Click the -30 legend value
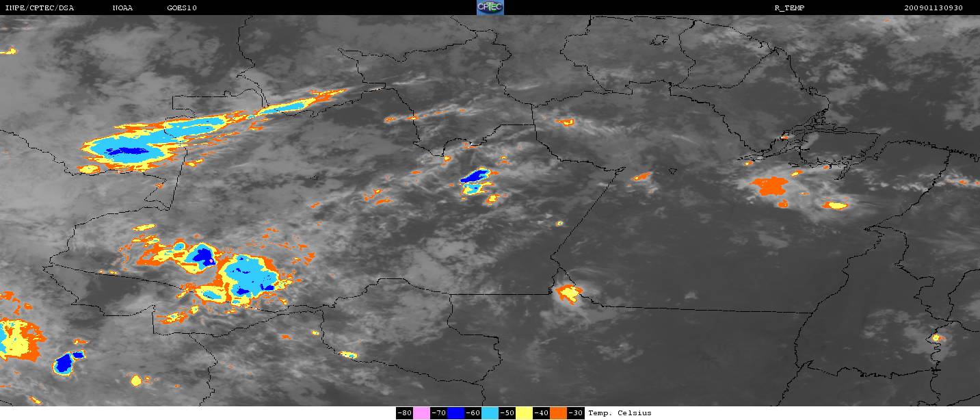Image resolution: width=980 pixels, height=420 pixels. click(576, 413)
